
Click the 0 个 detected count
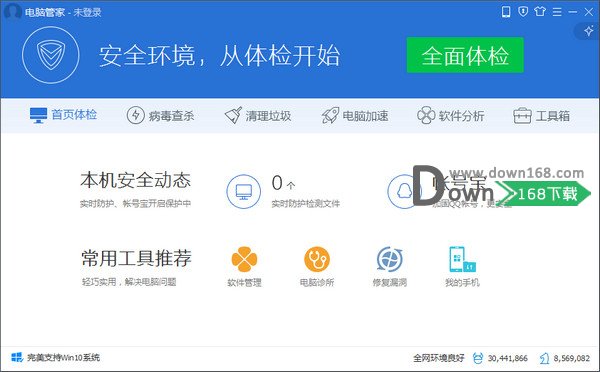click(x=283, y=183)
